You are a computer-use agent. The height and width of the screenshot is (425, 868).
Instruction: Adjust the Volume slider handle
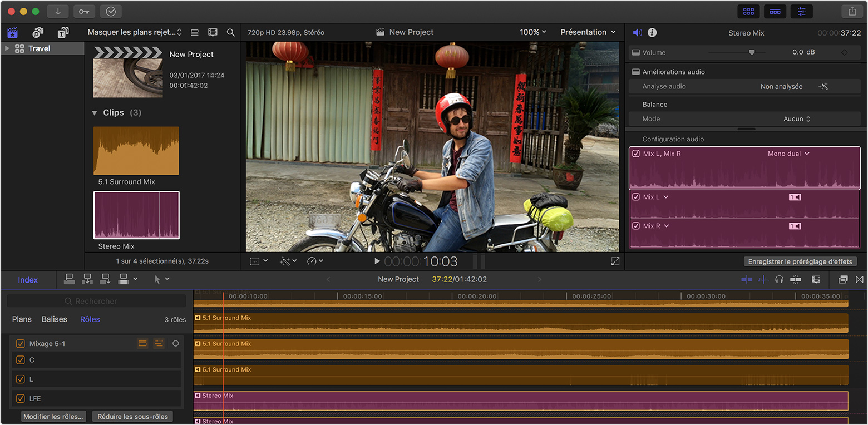[752, 52]
